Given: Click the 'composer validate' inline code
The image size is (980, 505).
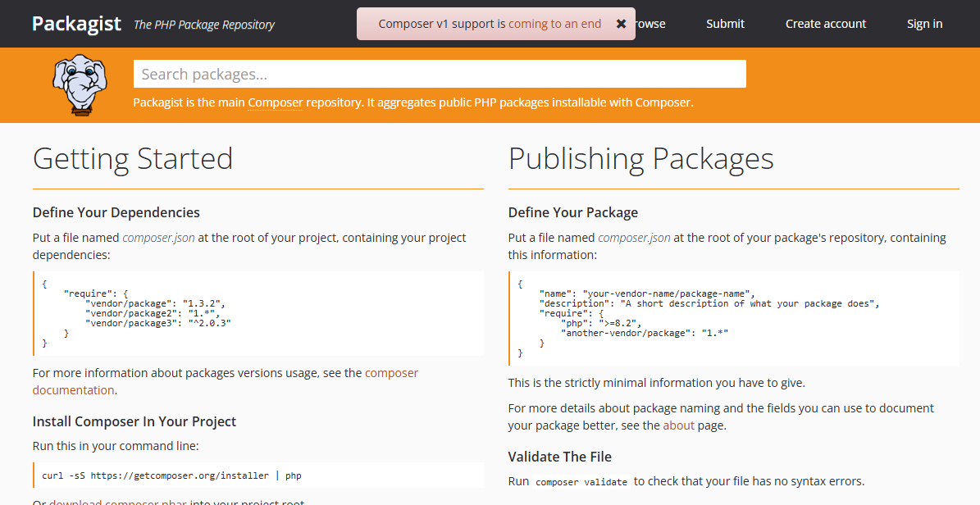Looking at the screenshot, I should pyautogui.click(x=581, y=482).
